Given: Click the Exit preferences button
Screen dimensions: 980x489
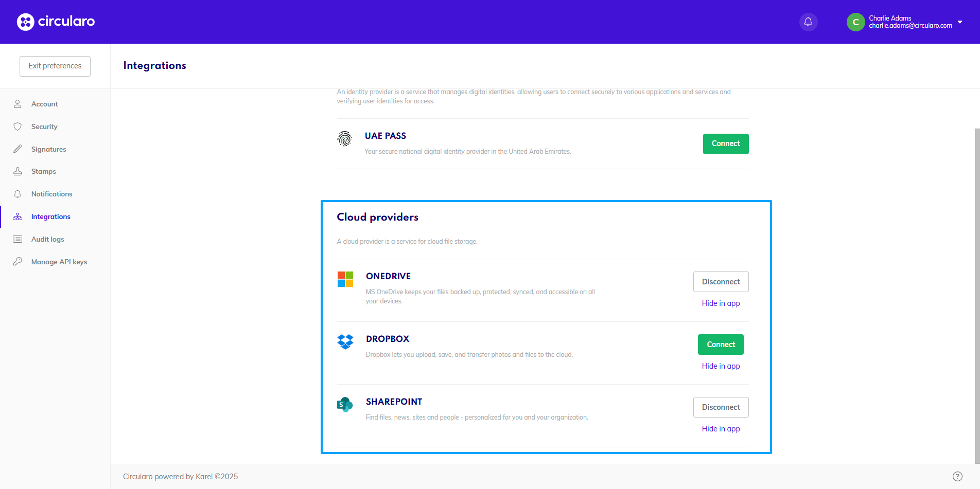Looking at the screenshot, I should click(x=55, y=66).
